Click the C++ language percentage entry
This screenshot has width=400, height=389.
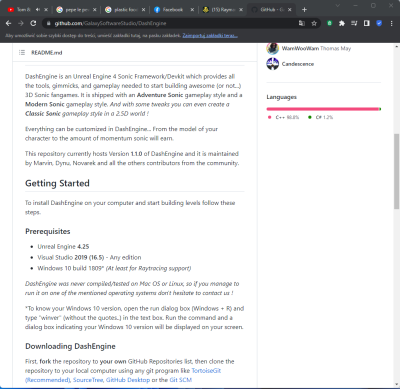[x=283, y=117]
